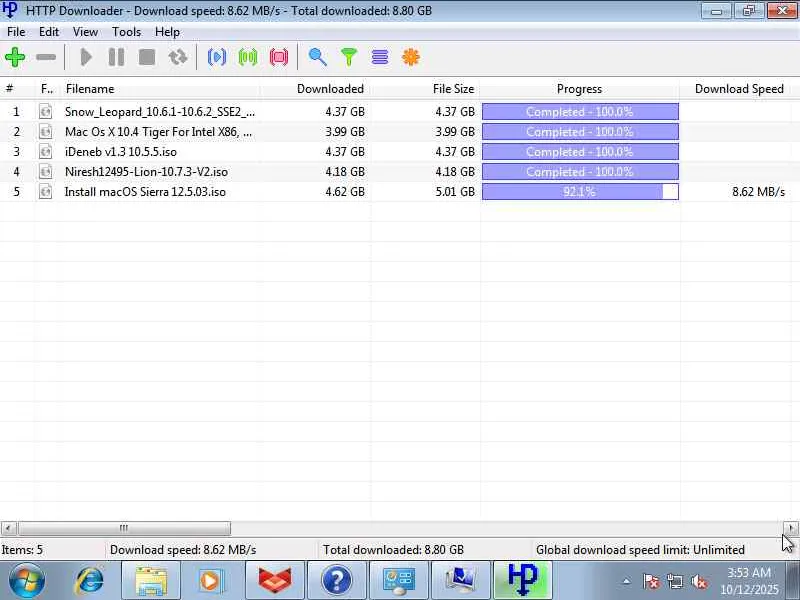Image resolution: width=800 pixels, height=600 pixels.
Task: Click the gray minus Remove icon
Action: tap(46, 57)
